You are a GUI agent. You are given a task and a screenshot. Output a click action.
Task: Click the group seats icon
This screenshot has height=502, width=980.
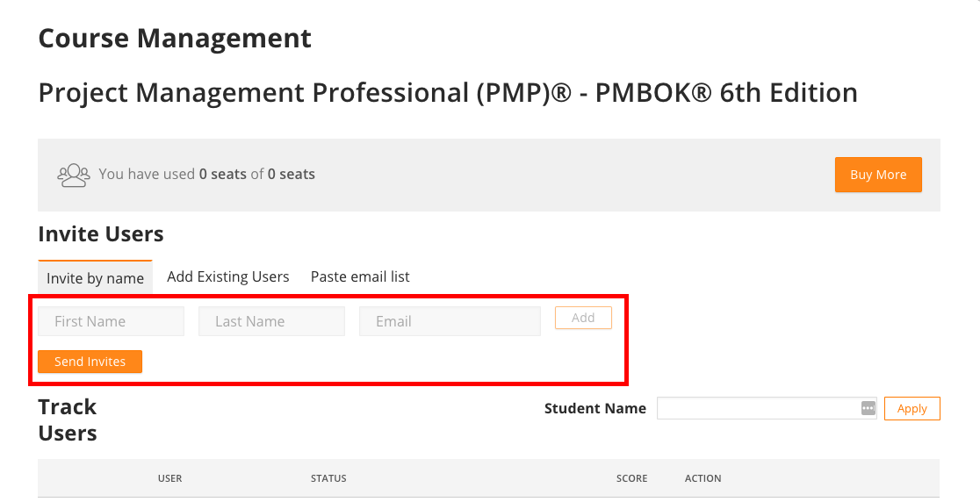pos(74,175)
